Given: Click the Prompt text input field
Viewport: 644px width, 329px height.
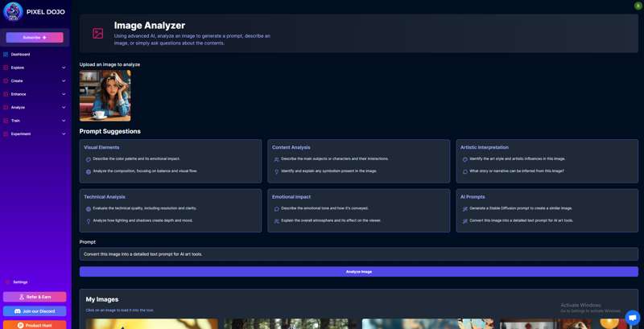Looking at the screenshot, I should tap(358, 254).
